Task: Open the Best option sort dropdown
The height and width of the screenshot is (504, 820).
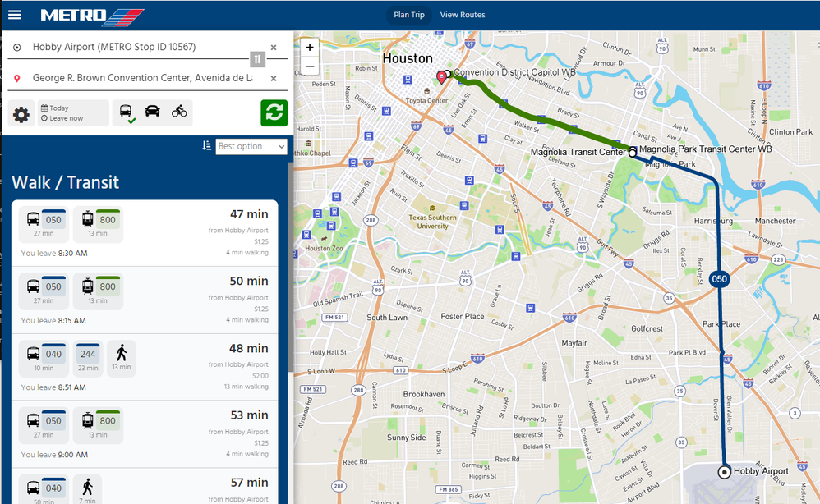Action: click(251, 146)
